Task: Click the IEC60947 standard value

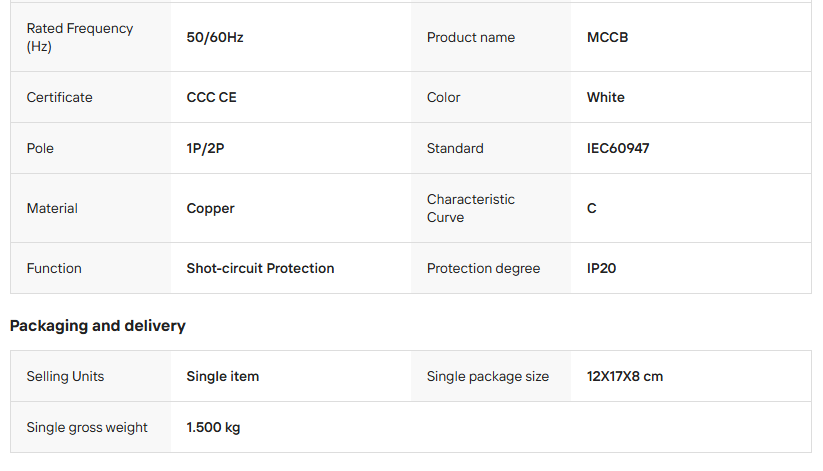Action: pos(619,148)
